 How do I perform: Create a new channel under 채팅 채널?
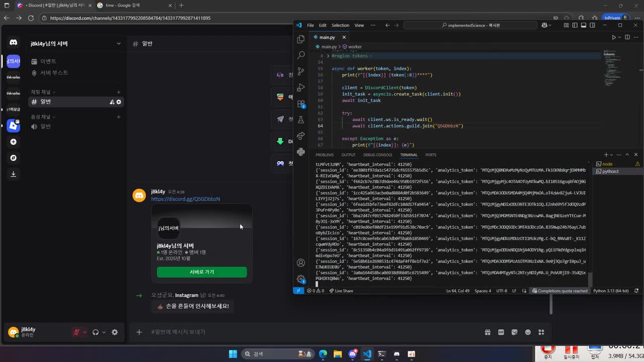119,92
